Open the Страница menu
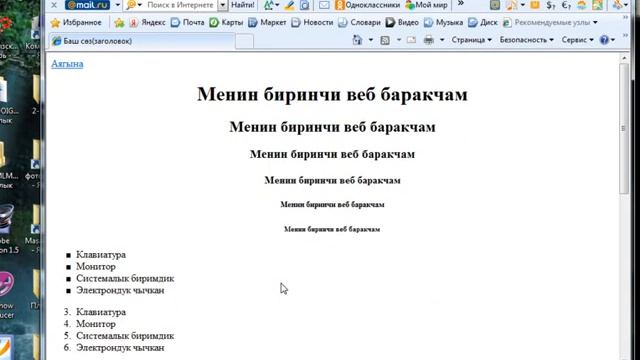This screenshot has height=360, width=640. pyautogui.click(x=471, y=40)
